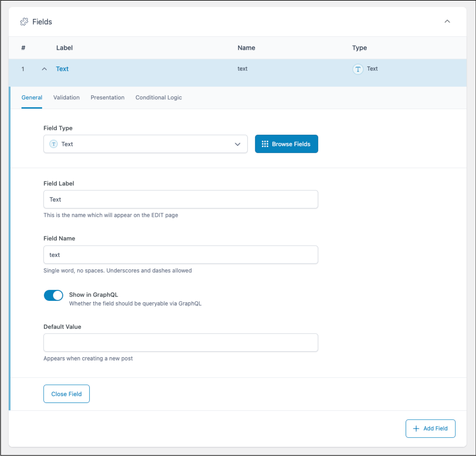
Task: Collapse the Text field row using its caret
Action: (x=44, y=69)
